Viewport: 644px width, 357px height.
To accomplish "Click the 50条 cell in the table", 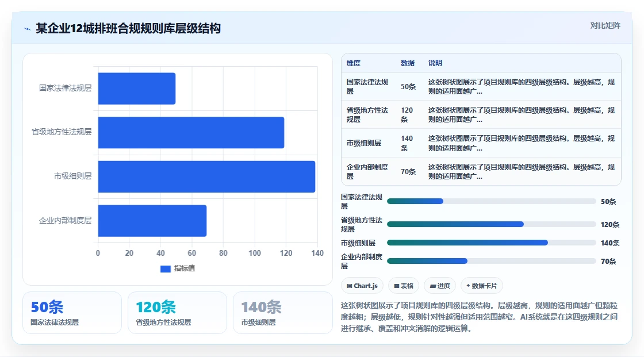I will [408, 87].
